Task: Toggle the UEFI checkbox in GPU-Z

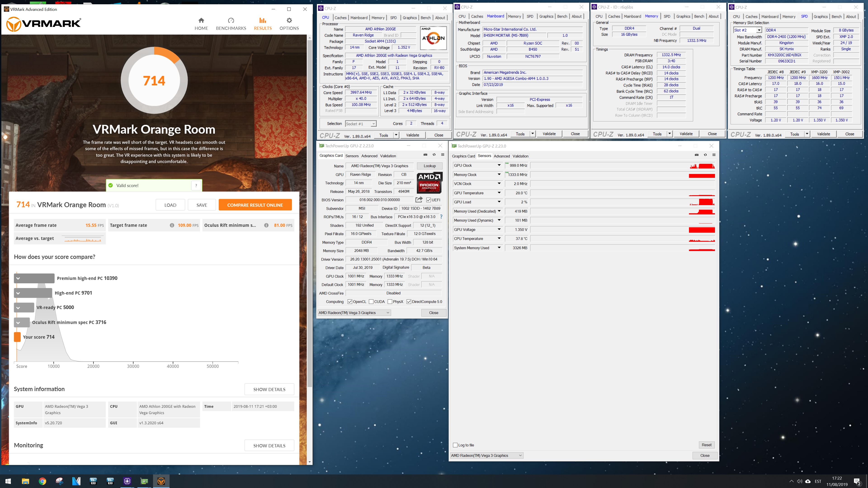Action: pyautogui.click(x=429, y=200)
